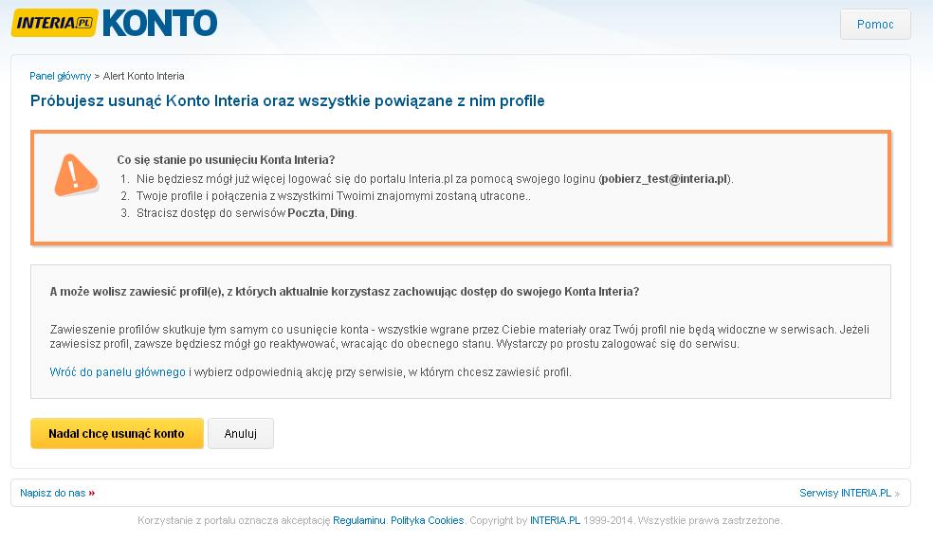The image size is (933, 560).
Task: Click list item Twoje profile i połączenia
Action: (x=333, y=196)
